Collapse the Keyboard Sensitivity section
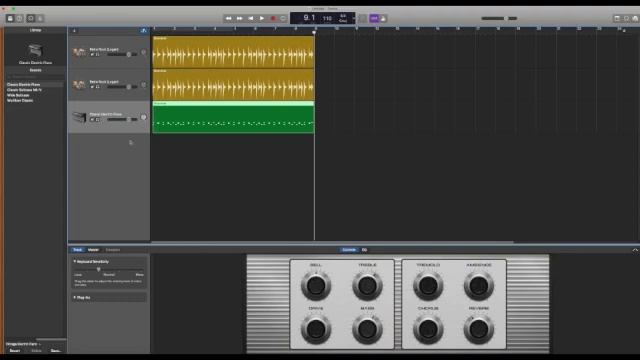640x360 pixels. [75, 262]
